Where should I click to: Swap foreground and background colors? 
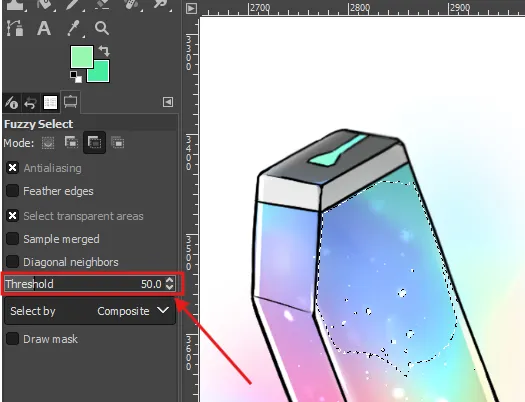pyautogui.click(x=104, y=51)
